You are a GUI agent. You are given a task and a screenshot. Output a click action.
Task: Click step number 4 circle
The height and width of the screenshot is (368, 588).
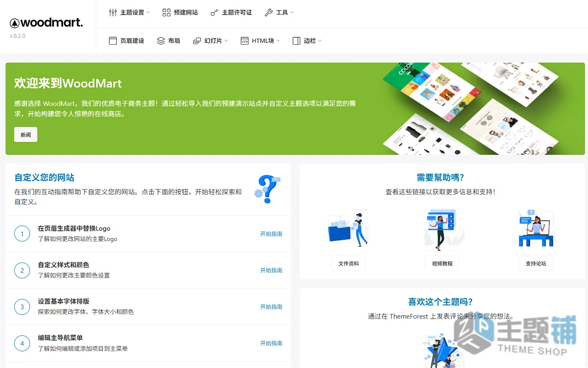22,343
